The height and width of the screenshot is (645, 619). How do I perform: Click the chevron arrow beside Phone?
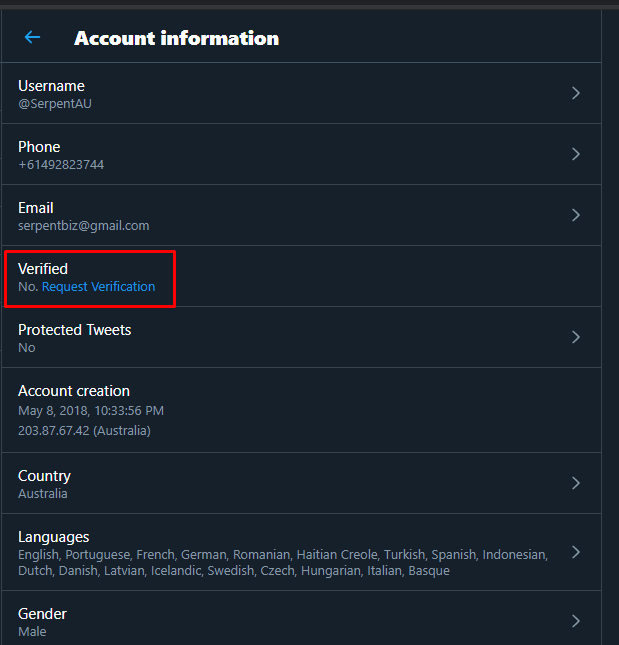click(576, 154)
